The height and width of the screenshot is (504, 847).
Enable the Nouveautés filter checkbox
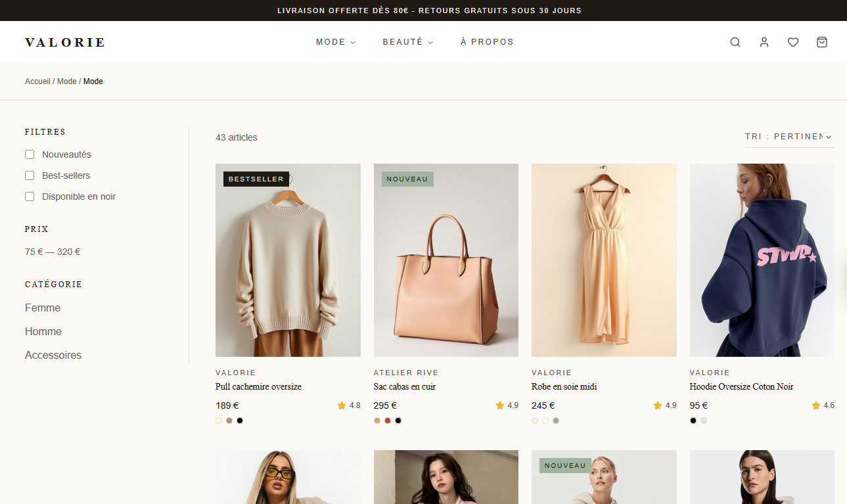point(30,154)
